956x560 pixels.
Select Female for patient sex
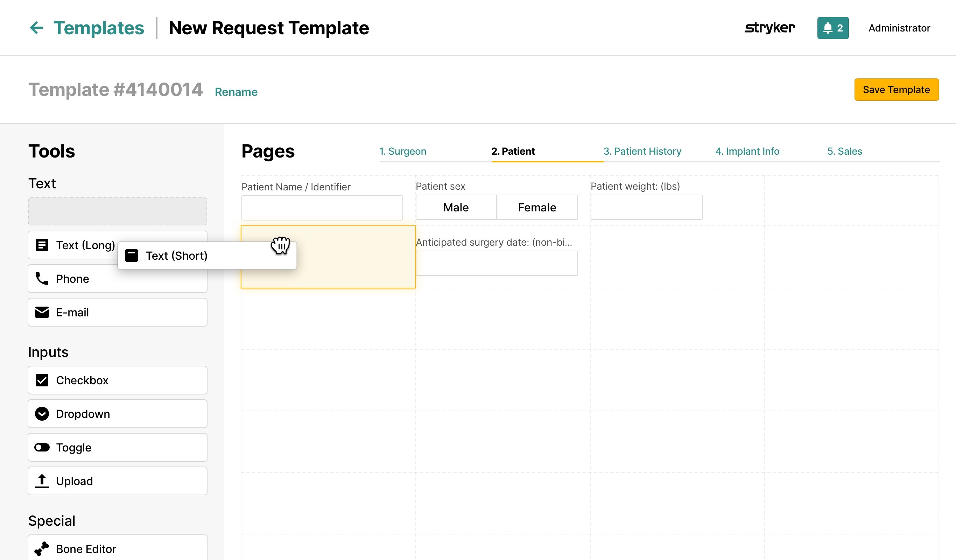(537, 207)
